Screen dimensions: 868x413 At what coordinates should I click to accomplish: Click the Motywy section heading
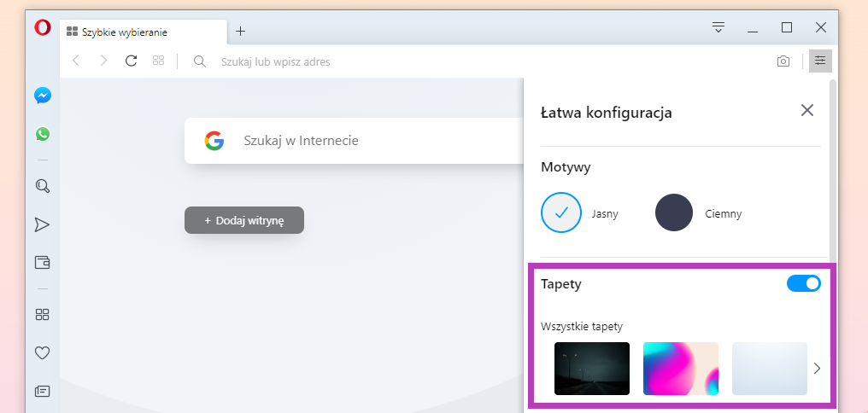coord(566,167)
